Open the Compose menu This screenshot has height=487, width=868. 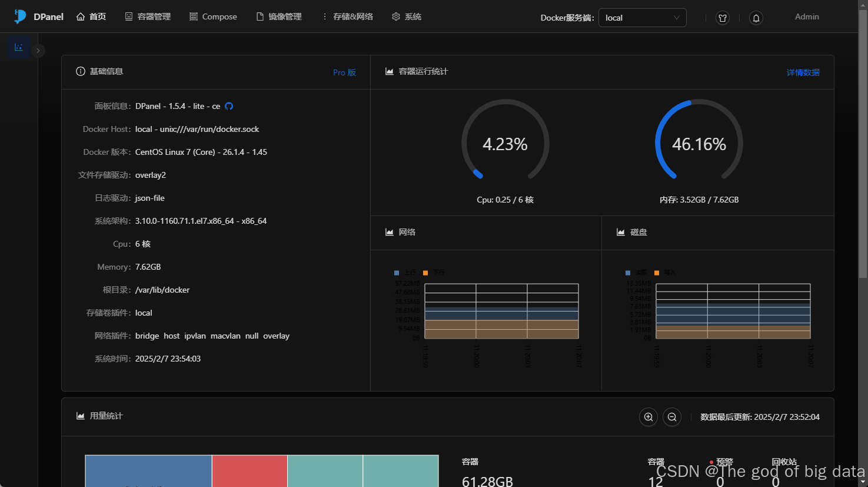pos(213,16)
